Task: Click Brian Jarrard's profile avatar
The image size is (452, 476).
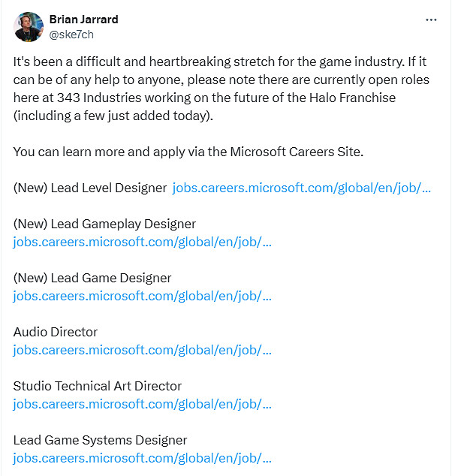Action: click(x=29, y=27)
